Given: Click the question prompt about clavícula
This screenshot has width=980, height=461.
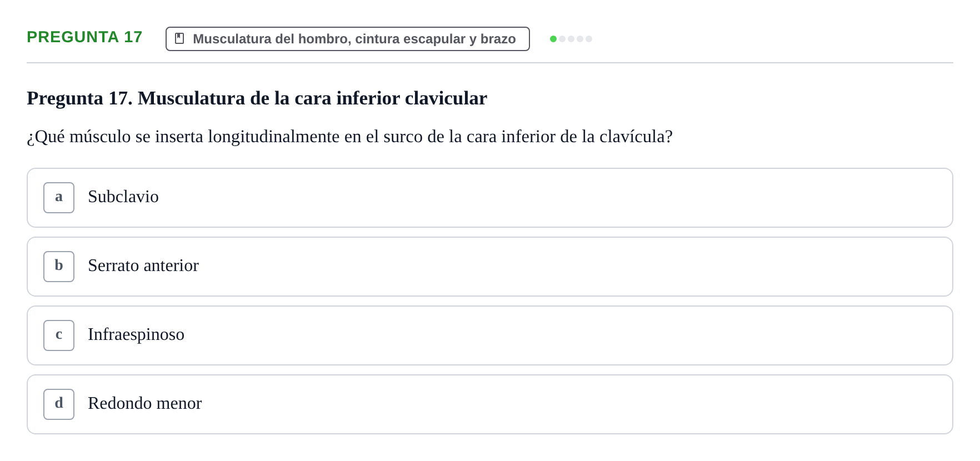Looking at the screenshot, I should (349, 137).
